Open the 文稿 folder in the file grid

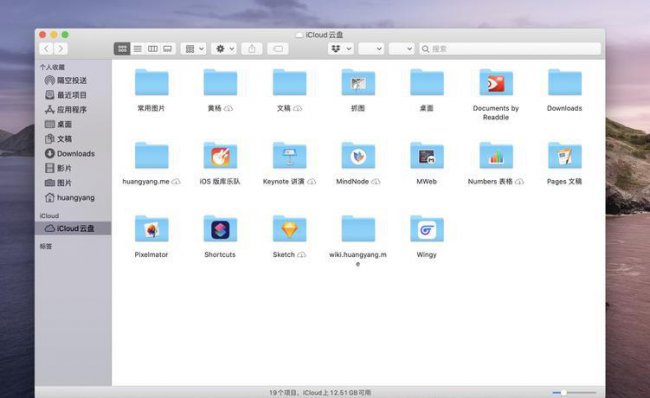coord(289,83)
